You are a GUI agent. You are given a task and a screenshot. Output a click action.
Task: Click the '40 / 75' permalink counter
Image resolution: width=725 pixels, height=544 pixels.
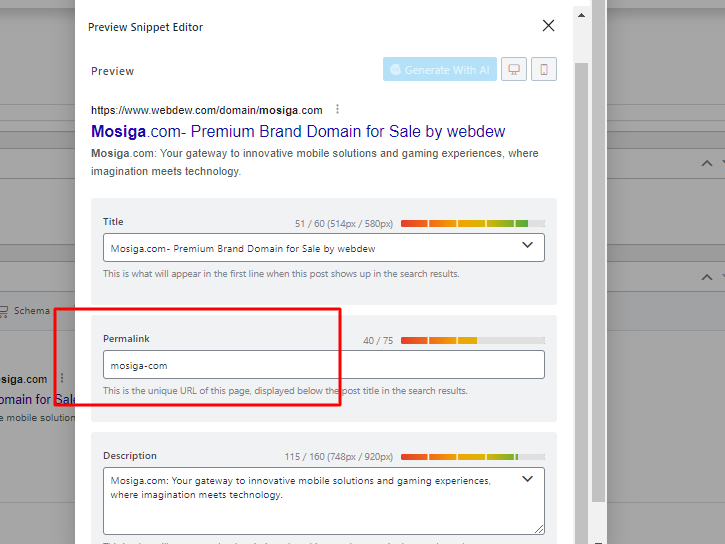tap(378, 341)
